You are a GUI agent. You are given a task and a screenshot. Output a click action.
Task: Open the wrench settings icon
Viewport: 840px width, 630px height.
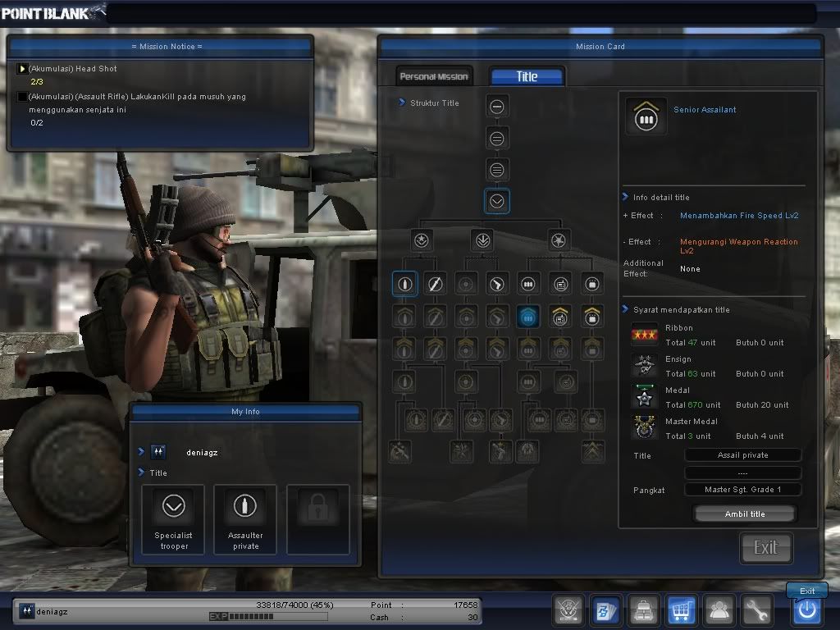756,609
